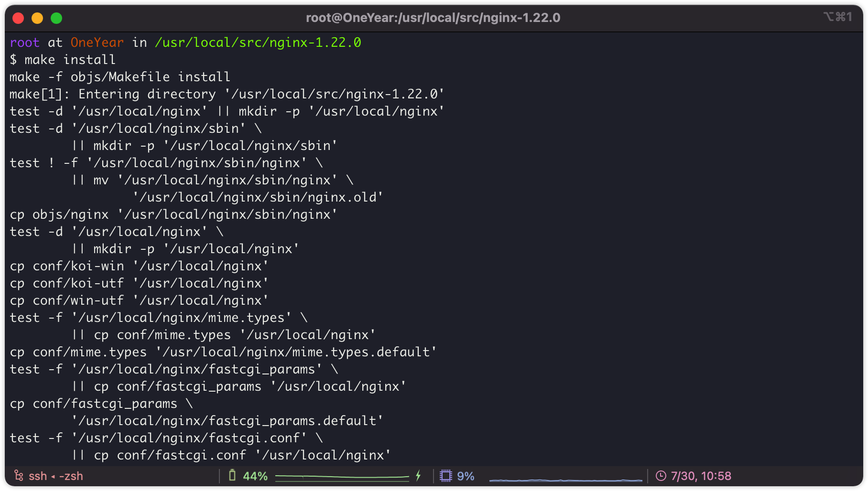Click the 'make[1]: Entering directory' line
Screen dimensions: 868x491
[x=227, y=94]
